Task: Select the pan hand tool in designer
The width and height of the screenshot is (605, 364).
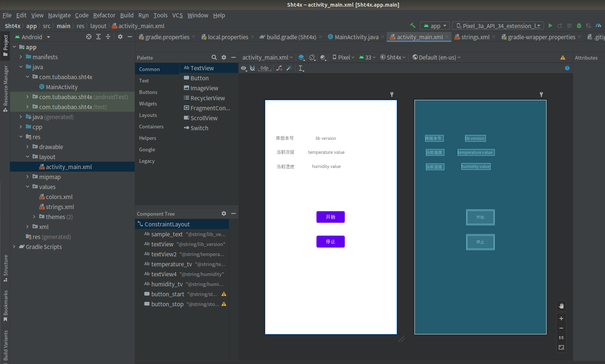Action: 561,306
